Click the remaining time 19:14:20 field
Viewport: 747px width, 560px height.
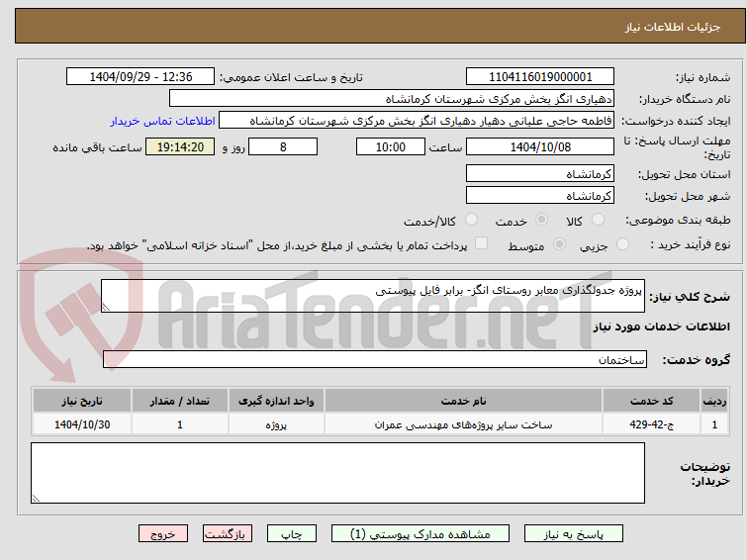[x=180, y=146]
